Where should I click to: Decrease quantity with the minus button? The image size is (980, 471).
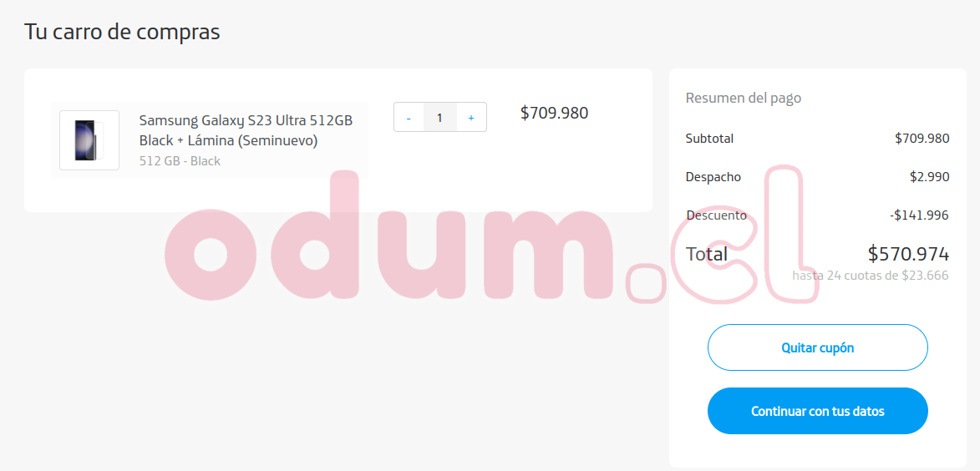(x=409, y=118)
